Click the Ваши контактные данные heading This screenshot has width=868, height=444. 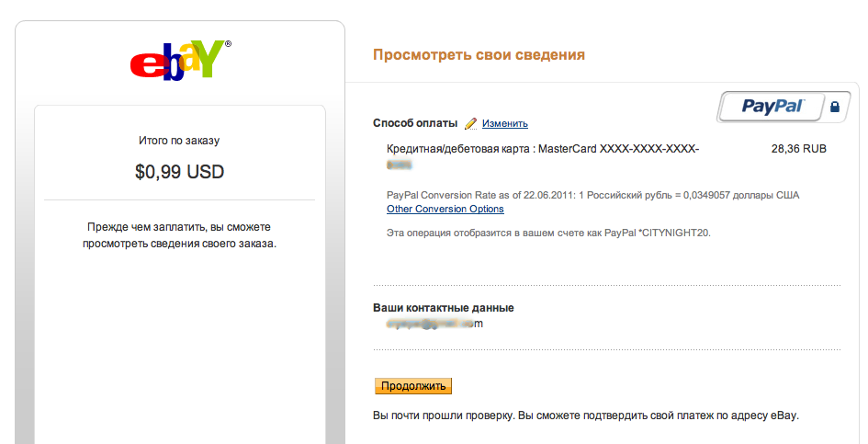pyautogui.click(x=443, y=308)
